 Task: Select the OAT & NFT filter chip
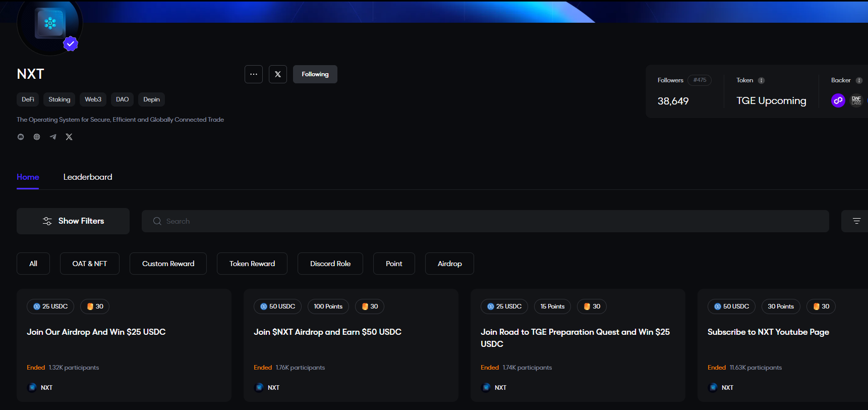pos(90,264)
